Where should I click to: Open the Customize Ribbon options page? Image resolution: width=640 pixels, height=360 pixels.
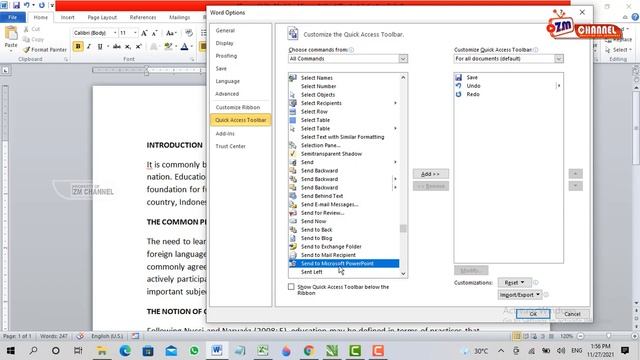pos(238,107)
